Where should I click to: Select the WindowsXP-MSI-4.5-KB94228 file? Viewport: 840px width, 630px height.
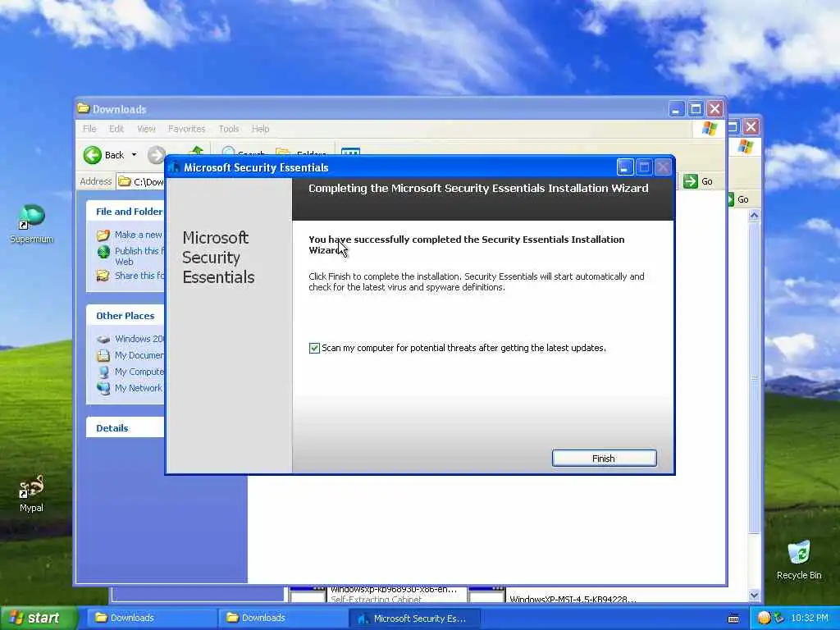click(572, 598)
